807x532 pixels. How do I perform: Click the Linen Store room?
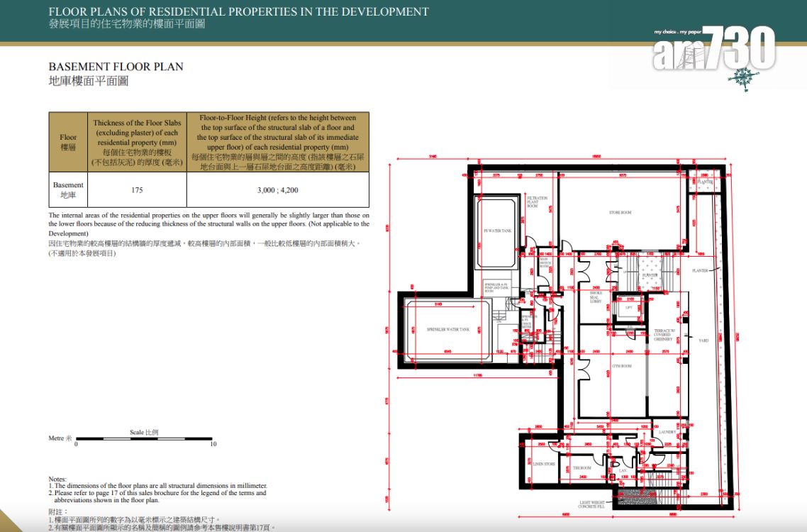click(x=544, y=464)
